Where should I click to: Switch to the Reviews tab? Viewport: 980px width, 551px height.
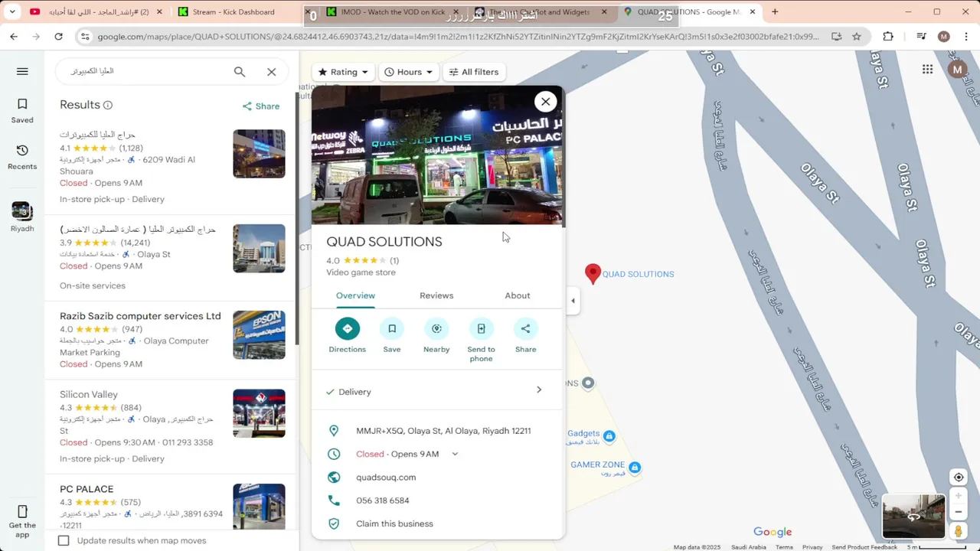(x=436, y=295)
